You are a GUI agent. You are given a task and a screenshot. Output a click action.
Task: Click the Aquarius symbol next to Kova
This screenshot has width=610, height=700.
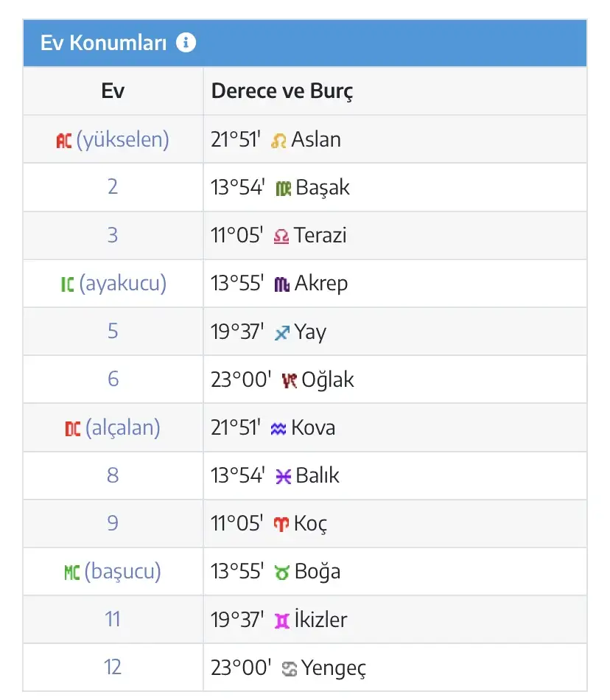(278, 429)
